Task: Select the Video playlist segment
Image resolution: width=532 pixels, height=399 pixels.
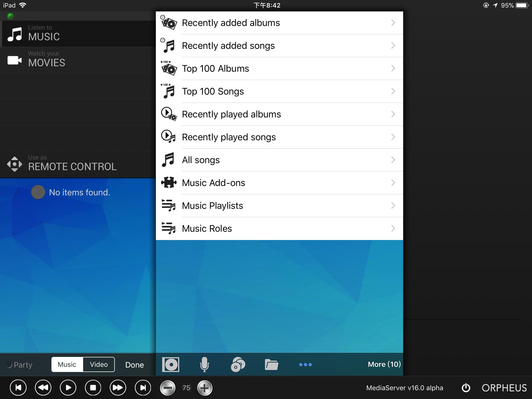Action: pyautogui.click(x=99, y=364)
